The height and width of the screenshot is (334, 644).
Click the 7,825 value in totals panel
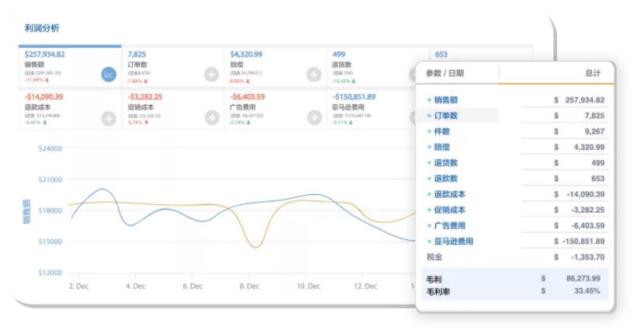[x=594, y=116]
